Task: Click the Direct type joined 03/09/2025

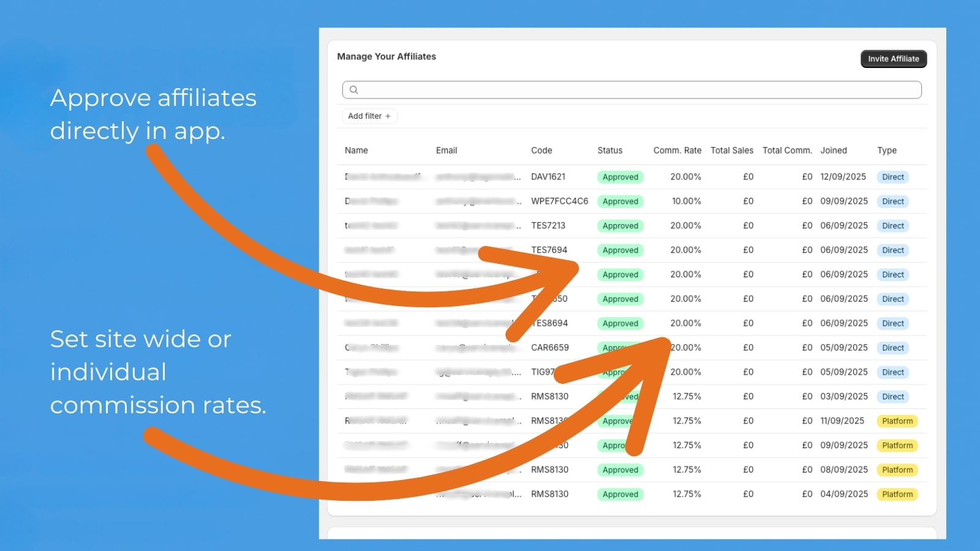Action: (893, 397)
